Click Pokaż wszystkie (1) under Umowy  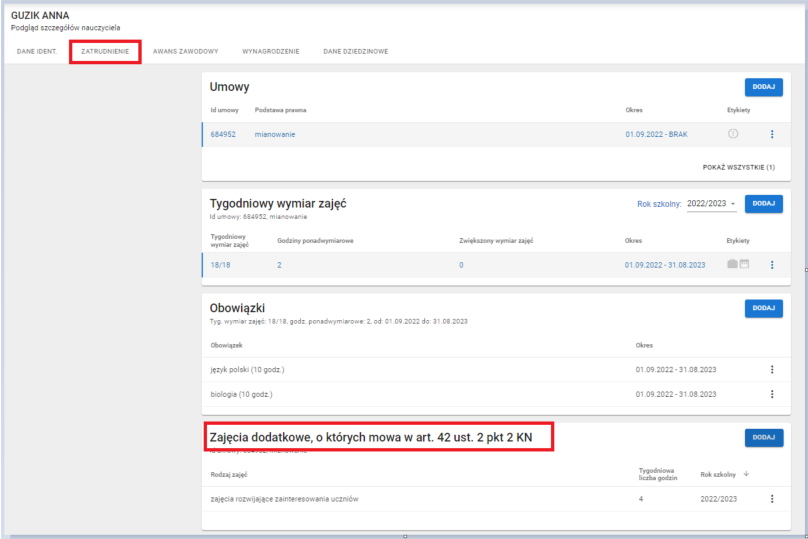pyautogui.click(x=738, y=168)
